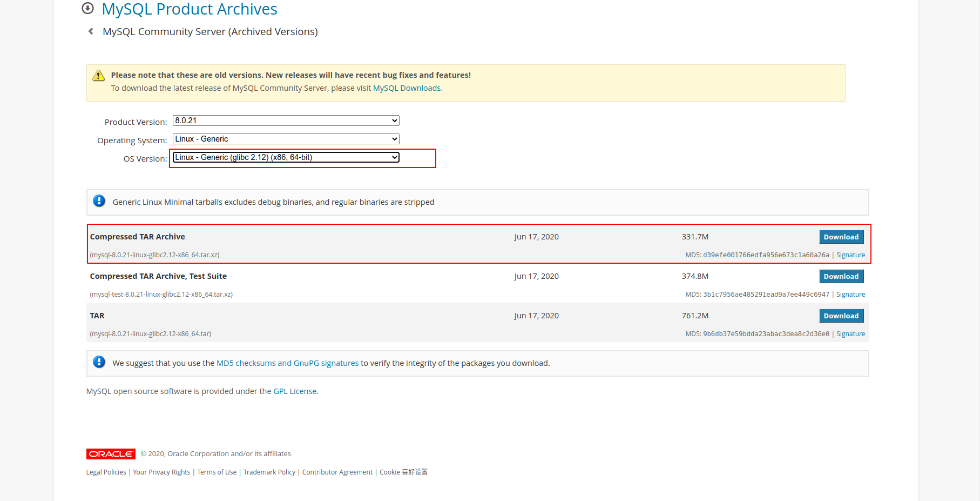Click the yellow warning triangle icon

tap(98, 76)
